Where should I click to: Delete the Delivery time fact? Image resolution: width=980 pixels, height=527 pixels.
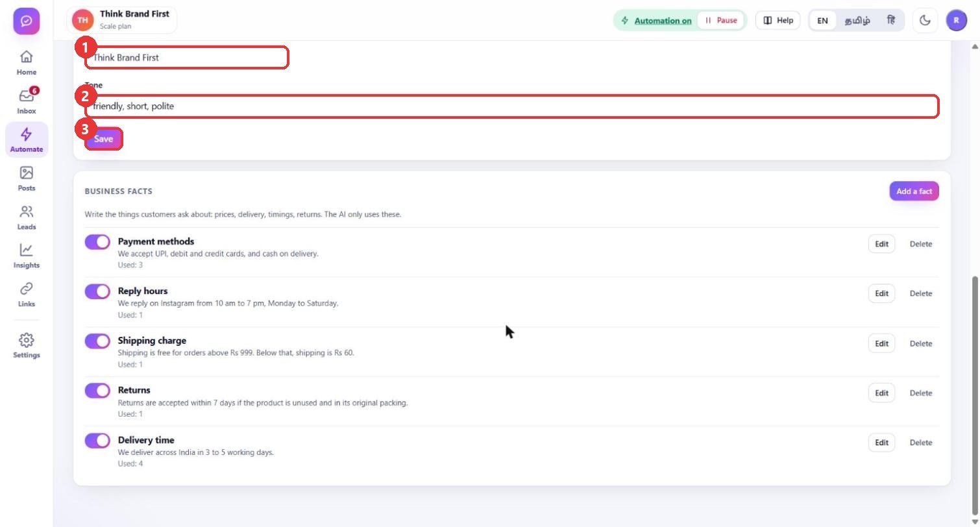point(920,443)
